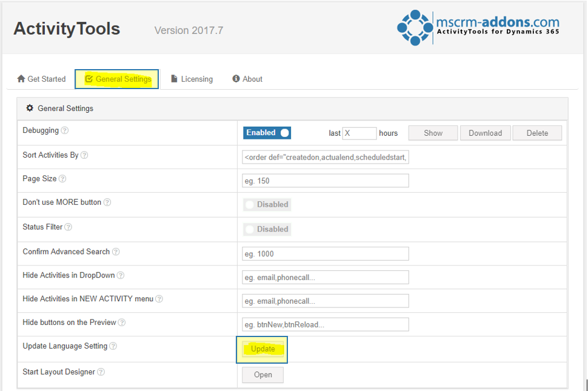Open help icon for Hide Activities in NEW ACTIVITY menu
The width and height of the screenshot is (588, 391).
tap(159, 299)
